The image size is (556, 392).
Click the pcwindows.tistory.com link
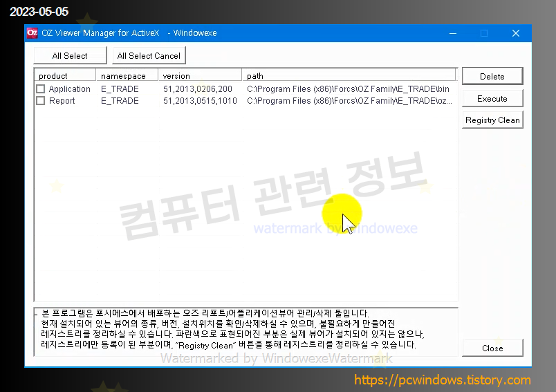pyautogui.click(x=442, y=380)
